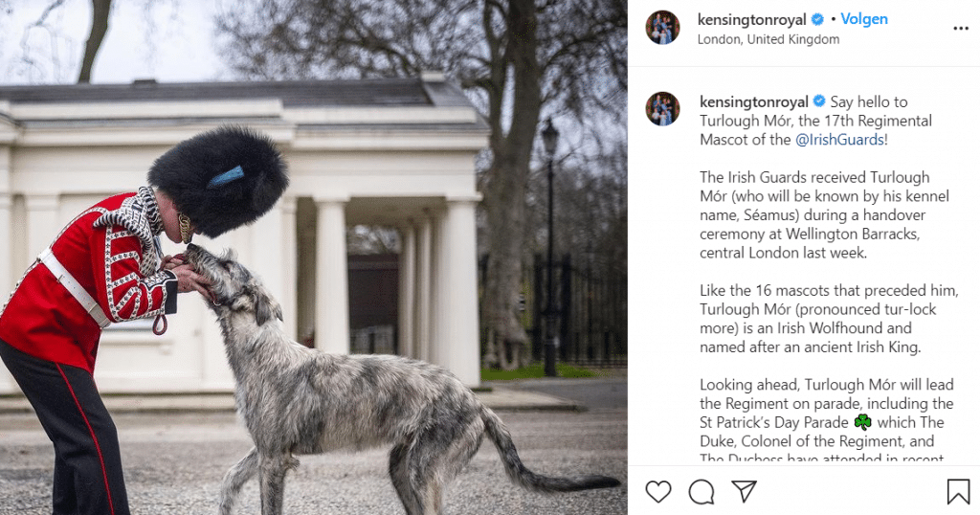Select the 'Say hello to Turlough Mór' caption line
The width and height of the screenshot is (980, 515).
[815, 121]
